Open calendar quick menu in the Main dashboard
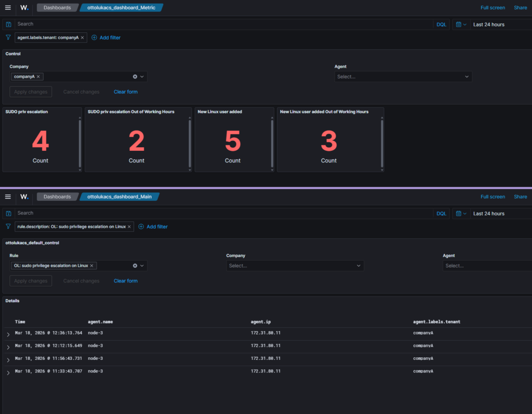The height and width of the screenshot is (414, 532). [461, 214]
